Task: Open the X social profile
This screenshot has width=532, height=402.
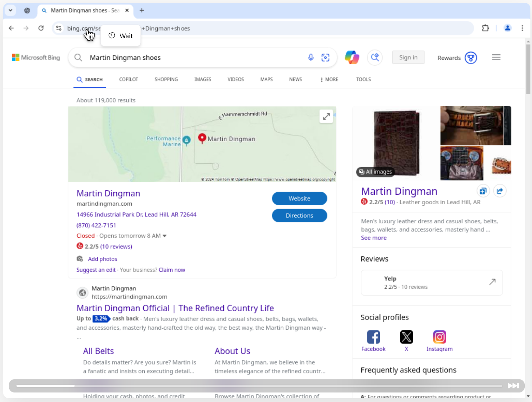Action: click(406, 341)
